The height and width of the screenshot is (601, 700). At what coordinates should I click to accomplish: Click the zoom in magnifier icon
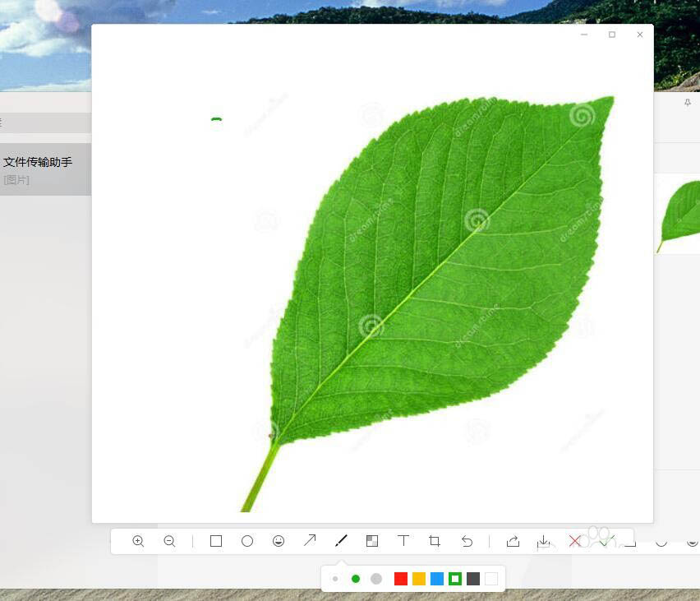138,541
